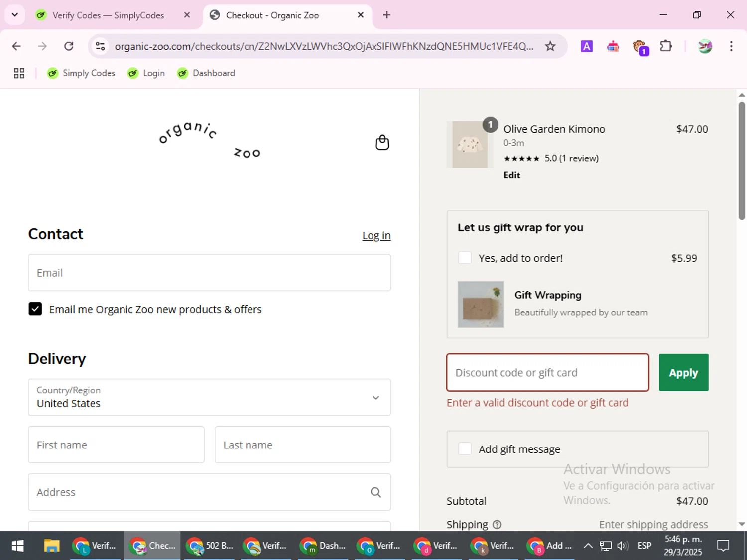Open the Chrome three-dot menu

click(731, 46)
